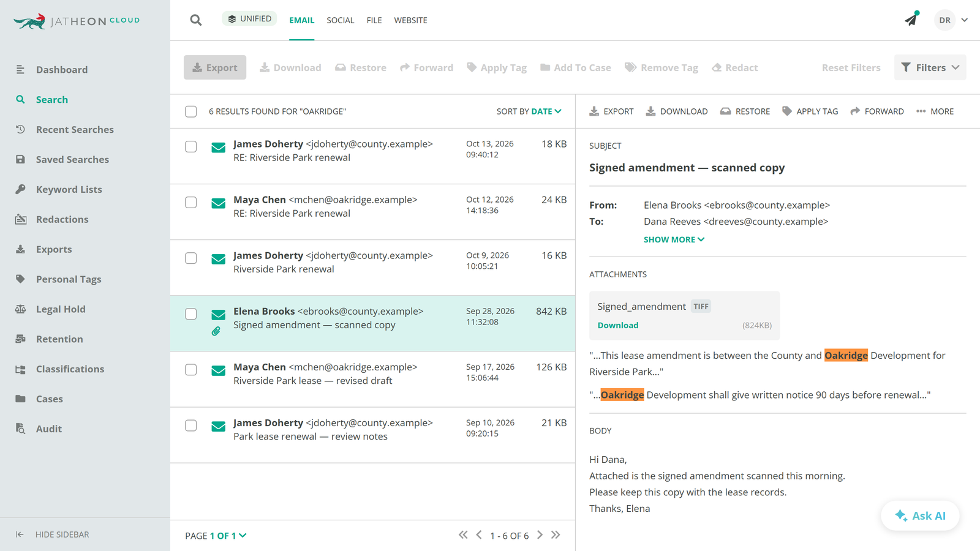
Task: Check the Oct 13 James Doherty email
Action: click(x=191, y=147)
